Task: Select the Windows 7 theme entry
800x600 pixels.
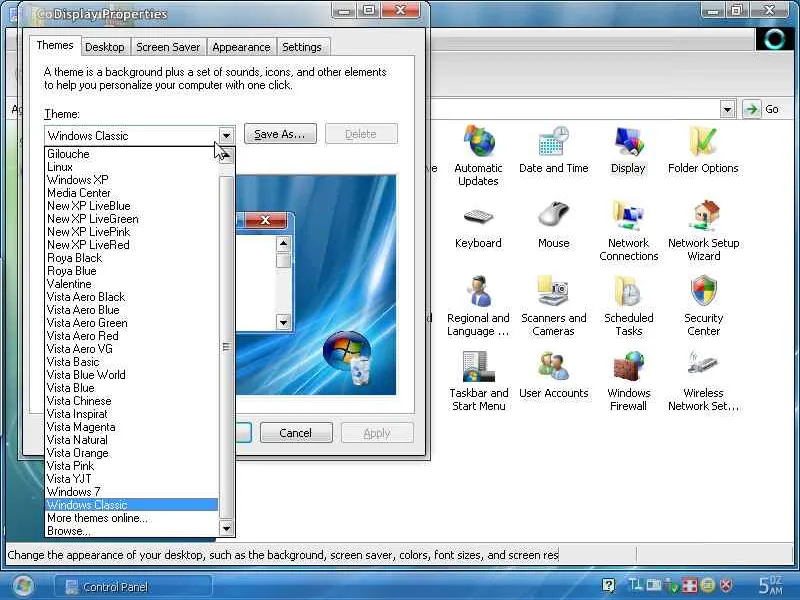Action: (x=132, y=492)
